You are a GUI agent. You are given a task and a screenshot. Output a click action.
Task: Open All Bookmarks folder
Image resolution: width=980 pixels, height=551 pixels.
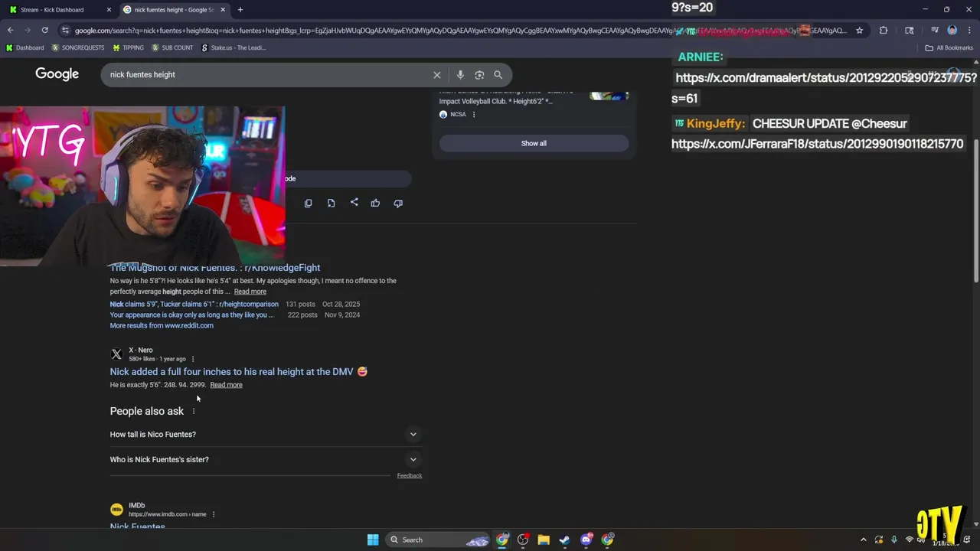point(949,47)
